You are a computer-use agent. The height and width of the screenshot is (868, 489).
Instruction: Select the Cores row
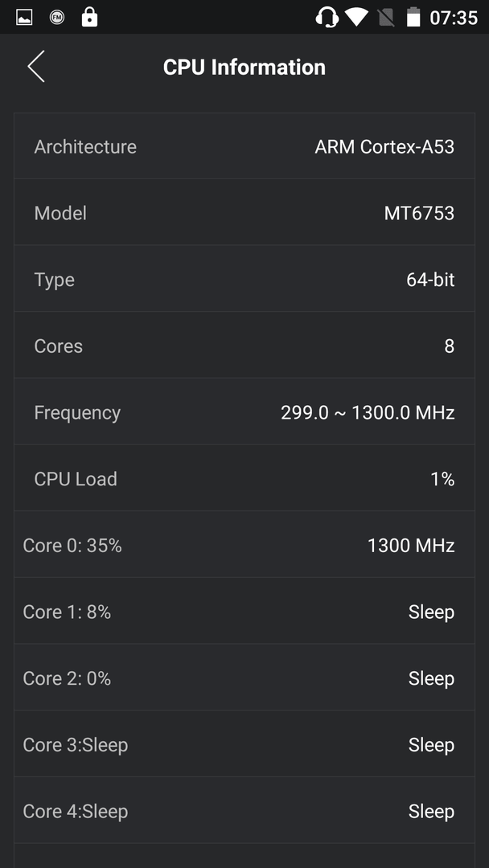(x=244, y=346)
